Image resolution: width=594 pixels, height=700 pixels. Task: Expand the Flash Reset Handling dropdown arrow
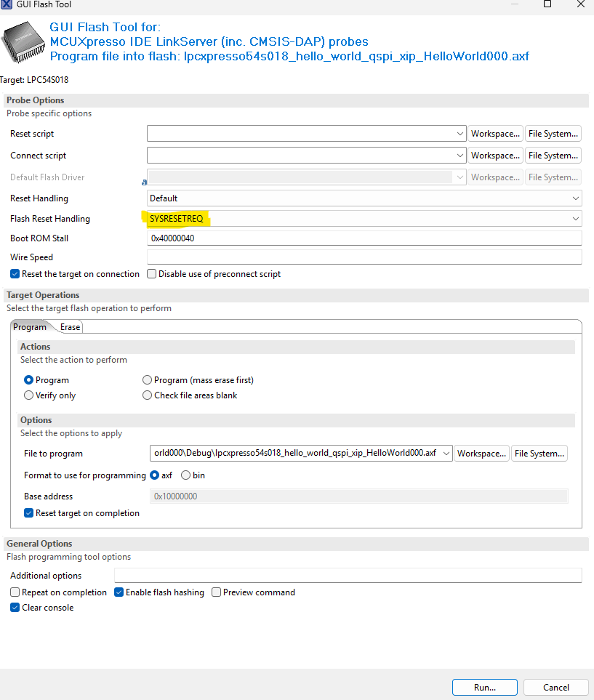576,219
